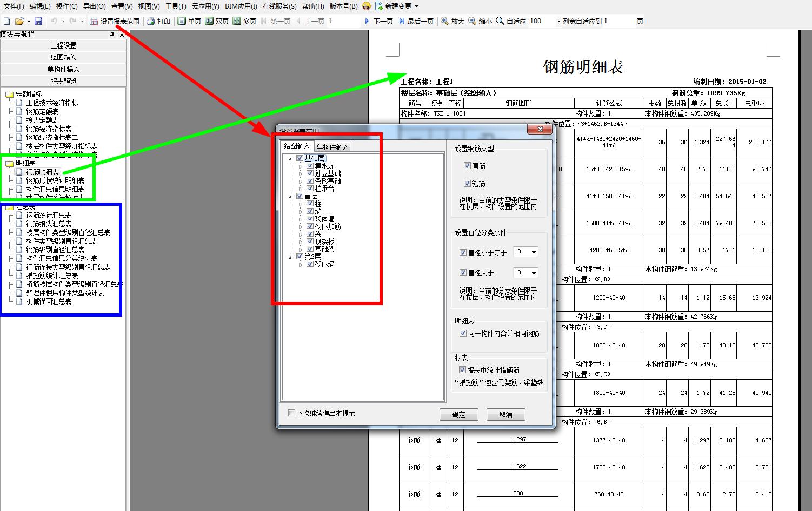The height and width of the screenshot is (511, 812).
Task: Open the 导出(O) menu
Action: [x=95, y=6]
